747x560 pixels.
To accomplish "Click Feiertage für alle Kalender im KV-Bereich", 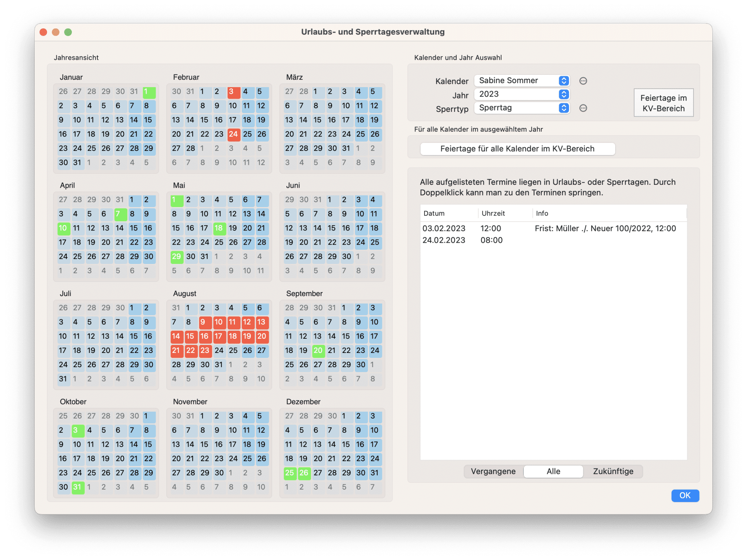I will tap(517, 149).
